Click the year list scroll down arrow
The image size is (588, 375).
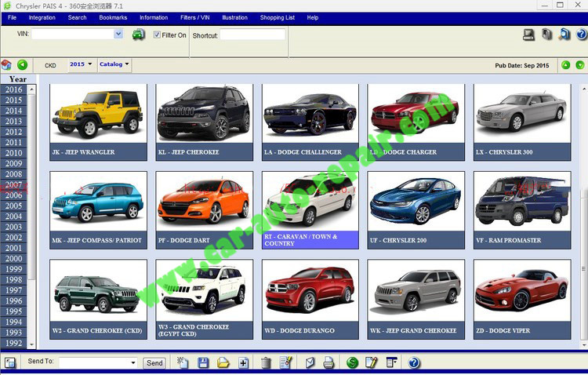tap(31, 344)
